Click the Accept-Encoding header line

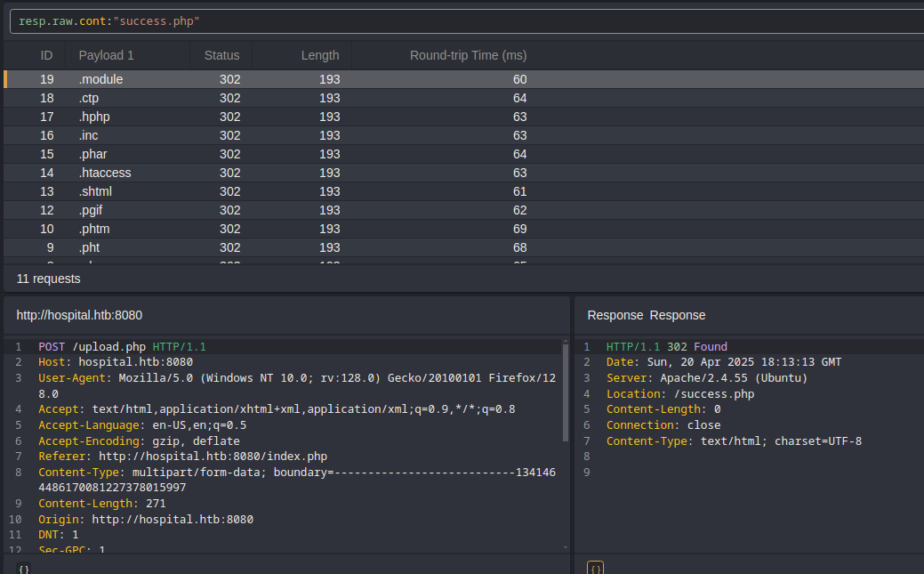coord(139,441)
